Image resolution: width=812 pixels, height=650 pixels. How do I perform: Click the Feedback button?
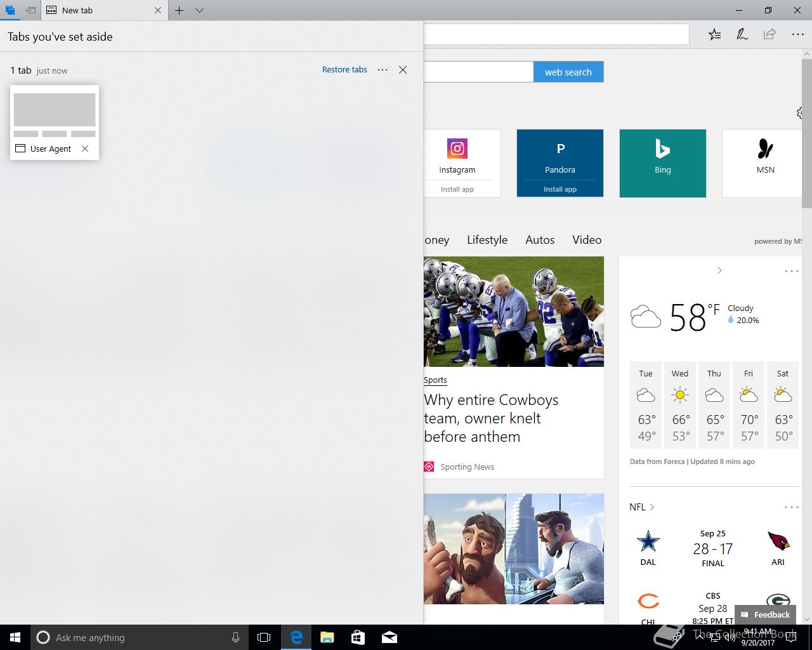(x=766, y=614)
